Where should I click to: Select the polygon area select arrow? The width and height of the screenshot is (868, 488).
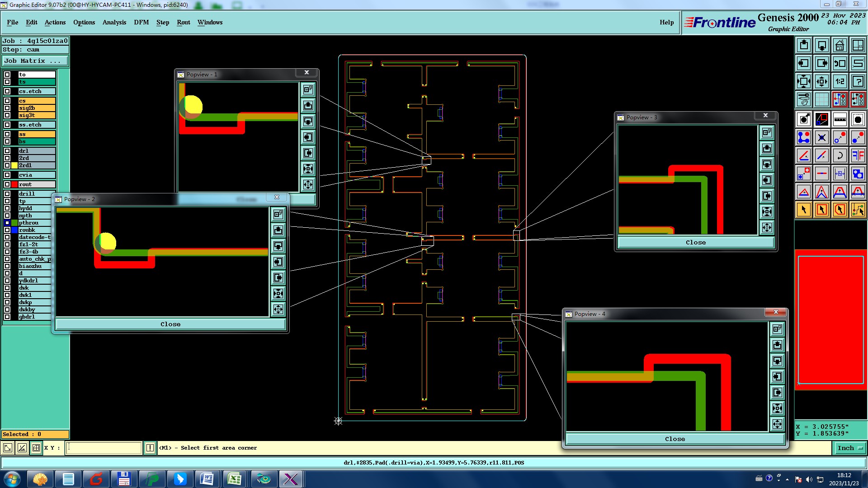tap(840, 210)
